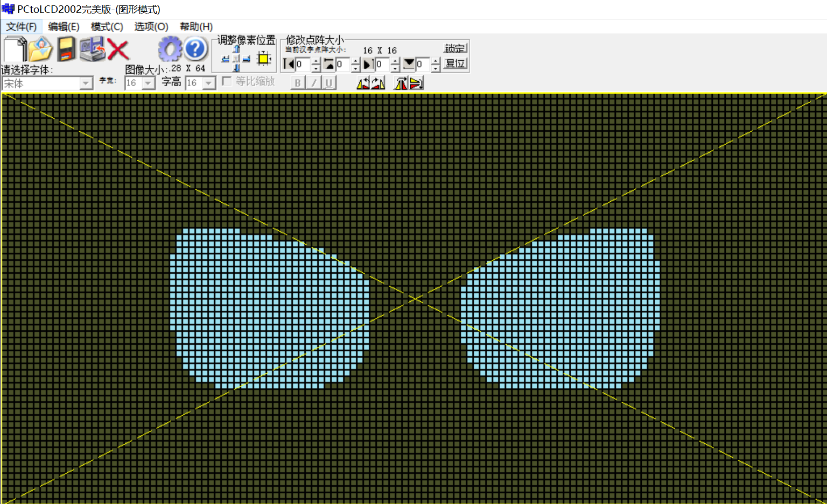Open the 文件(F) menu

[22, 26]
